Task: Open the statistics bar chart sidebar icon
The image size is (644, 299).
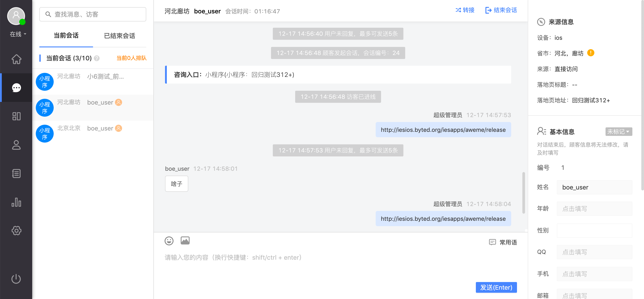Action: pos(16,202)
